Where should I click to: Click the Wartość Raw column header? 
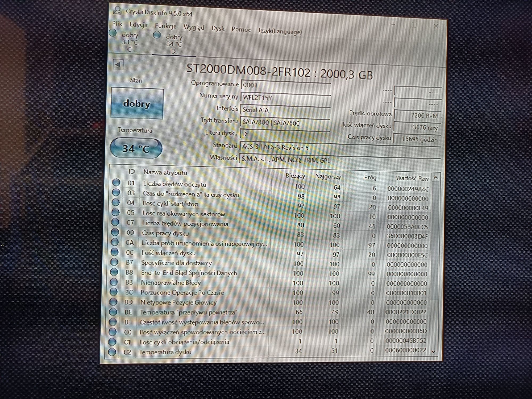coord(412,178)
